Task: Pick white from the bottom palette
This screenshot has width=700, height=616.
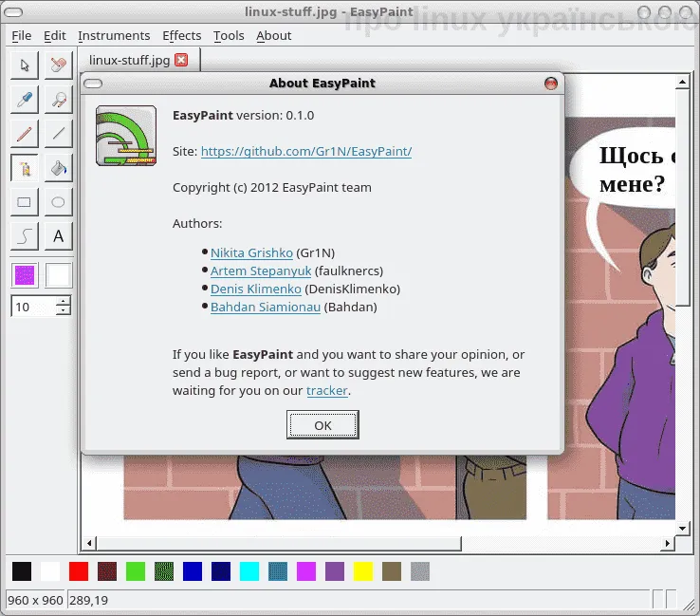Action: click(x=50, y=571)
